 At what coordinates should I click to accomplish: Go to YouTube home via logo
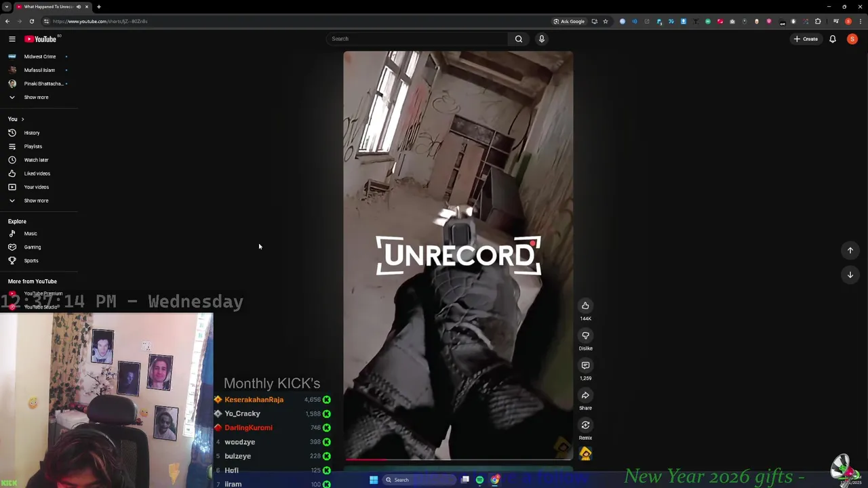[41, 39]
